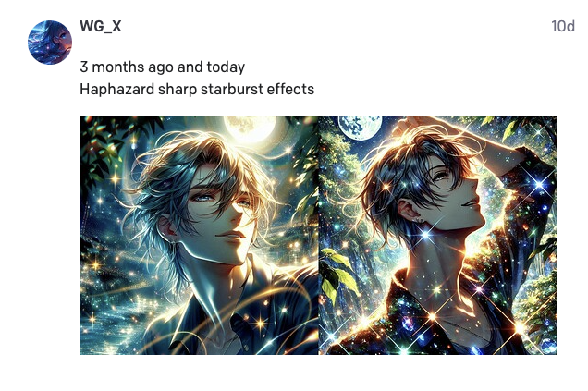Click the horizontal divider line above the post

tap(308, 6)
